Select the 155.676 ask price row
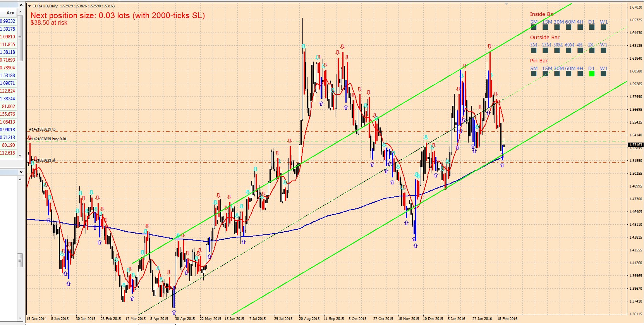644x325 pixels. point(9,114)
